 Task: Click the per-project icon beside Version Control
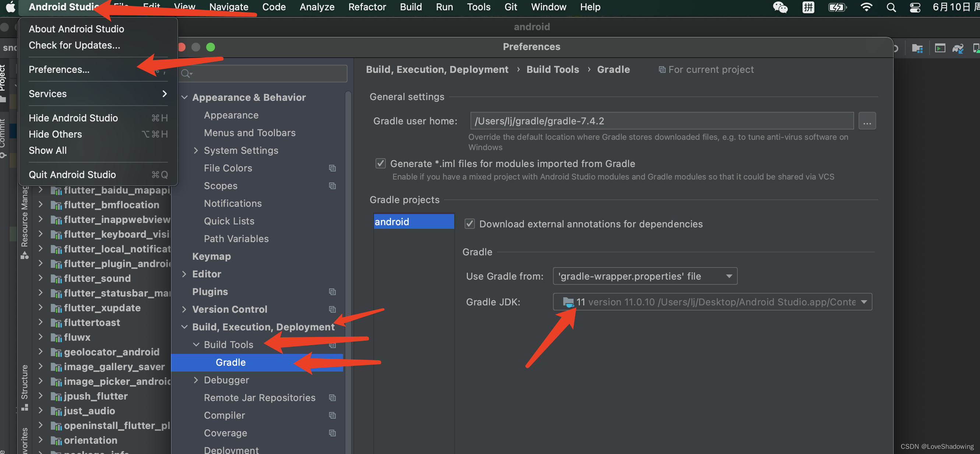point(332,309)
